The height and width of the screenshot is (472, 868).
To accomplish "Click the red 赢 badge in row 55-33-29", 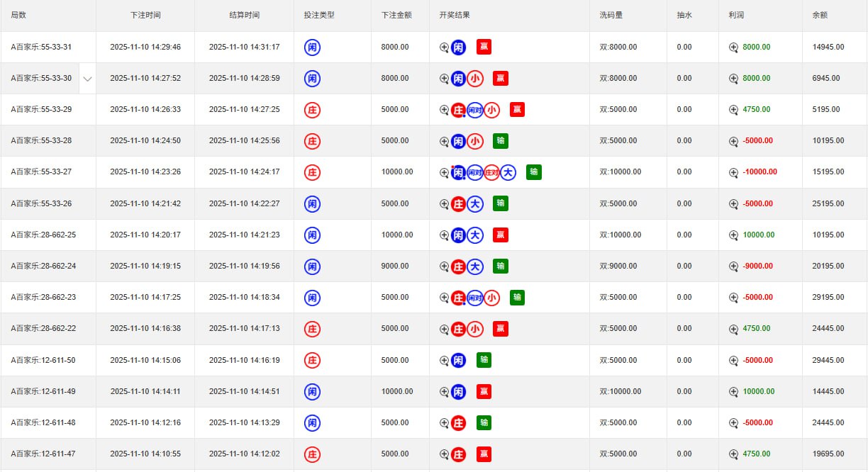I will coord(517,110).
